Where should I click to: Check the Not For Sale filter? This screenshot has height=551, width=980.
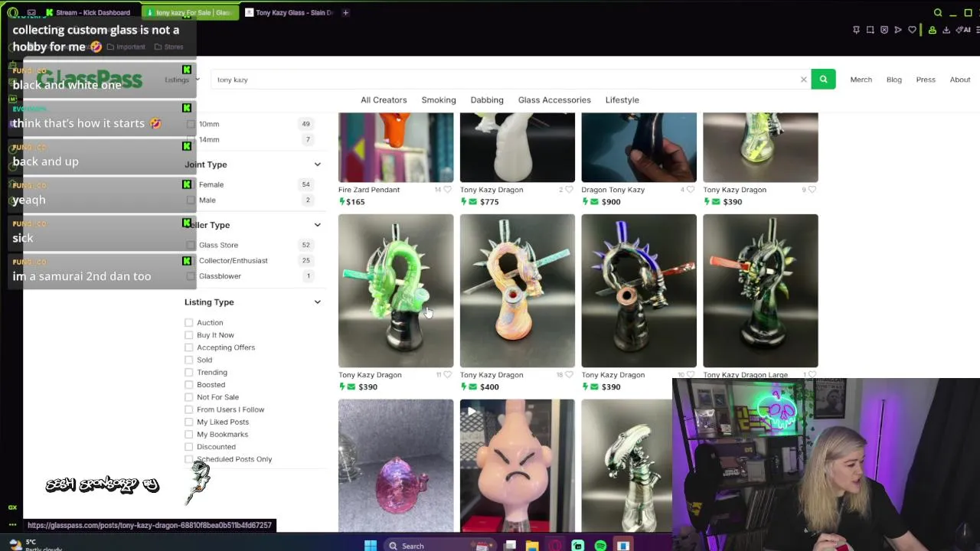click(x=189, y=397)
